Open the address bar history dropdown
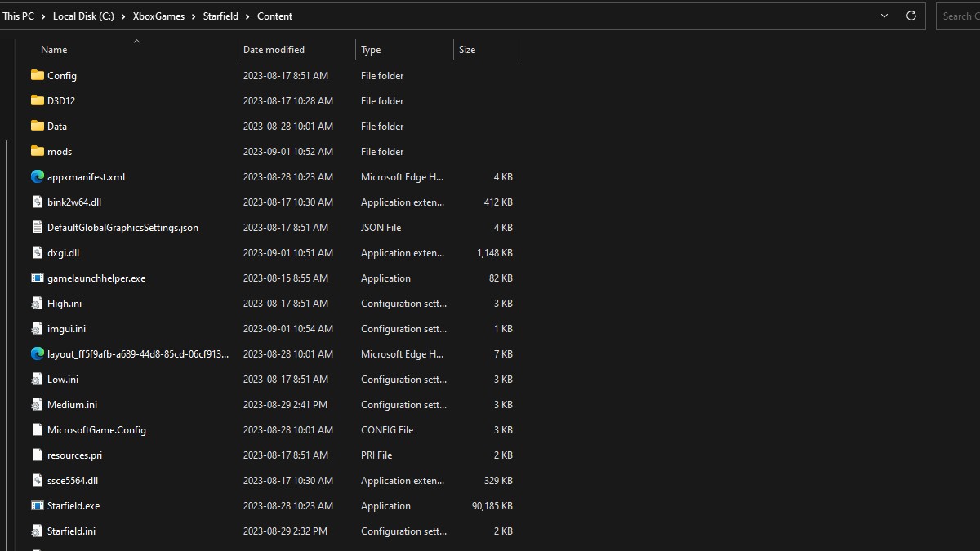 click(884, 16)
